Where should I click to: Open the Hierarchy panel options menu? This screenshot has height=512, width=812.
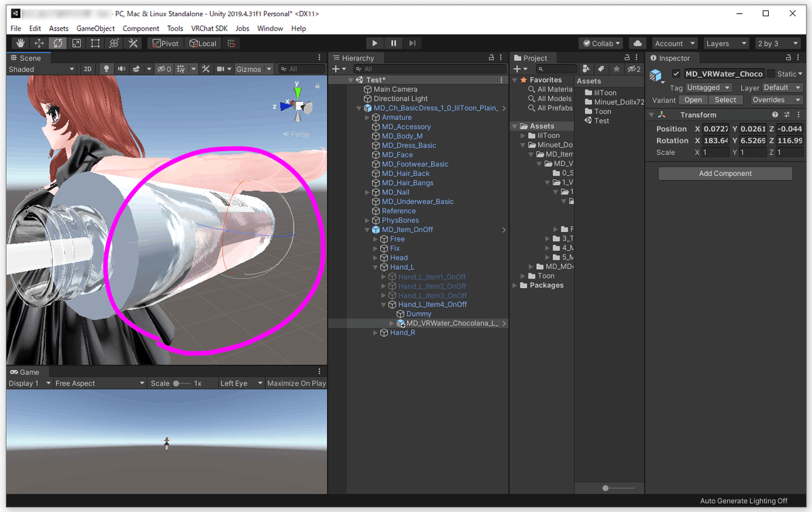[x=501, y=58]
